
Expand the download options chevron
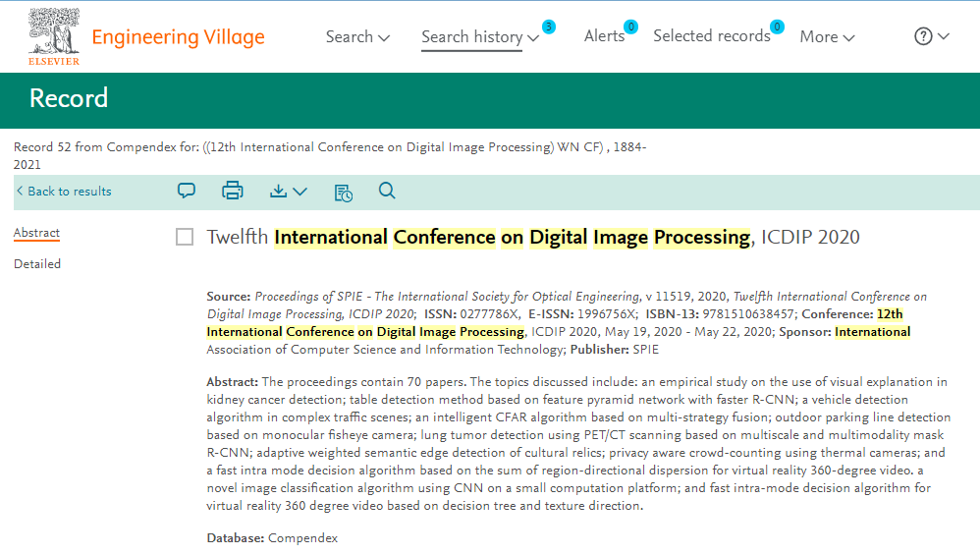[x=300, y=192]
